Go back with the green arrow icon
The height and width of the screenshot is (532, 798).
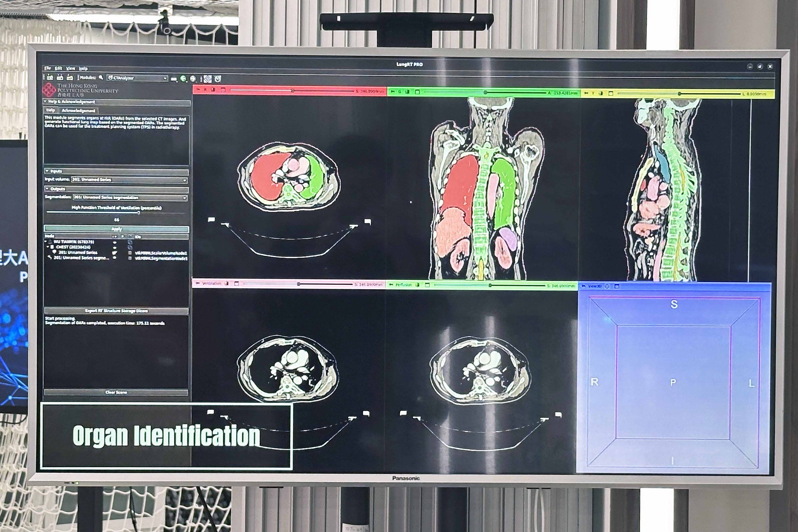[x=184, y=79]
